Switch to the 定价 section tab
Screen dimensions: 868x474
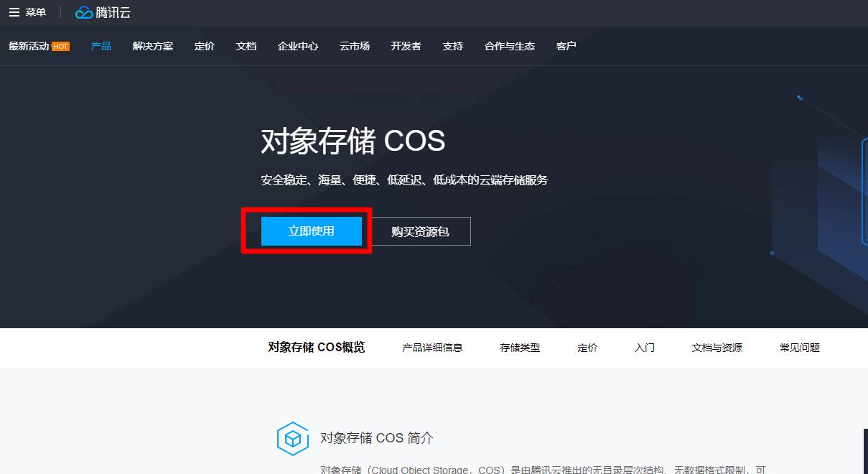[587, 348]
